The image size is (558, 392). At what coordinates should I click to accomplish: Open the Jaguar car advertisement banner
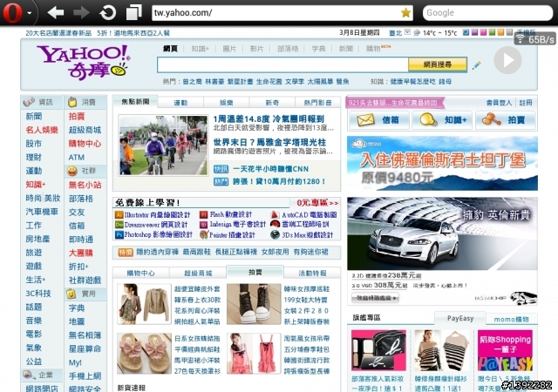pos(442,251)
